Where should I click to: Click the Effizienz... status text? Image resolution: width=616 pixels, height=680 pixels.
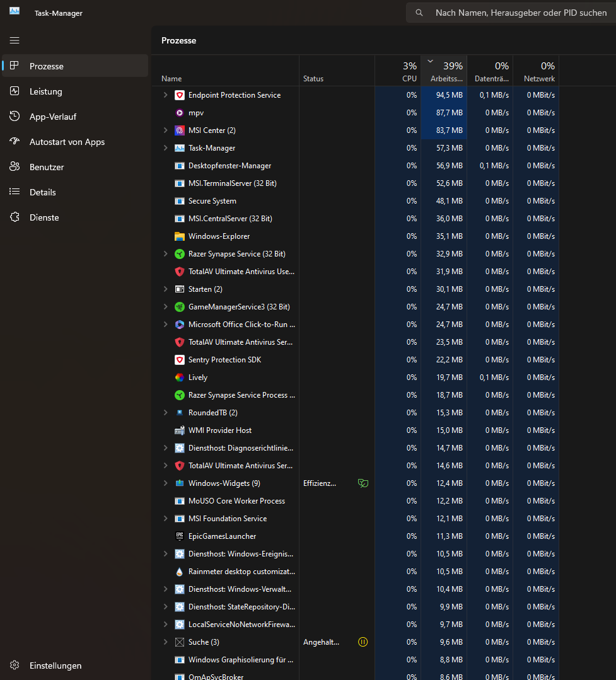pos(320,483)
